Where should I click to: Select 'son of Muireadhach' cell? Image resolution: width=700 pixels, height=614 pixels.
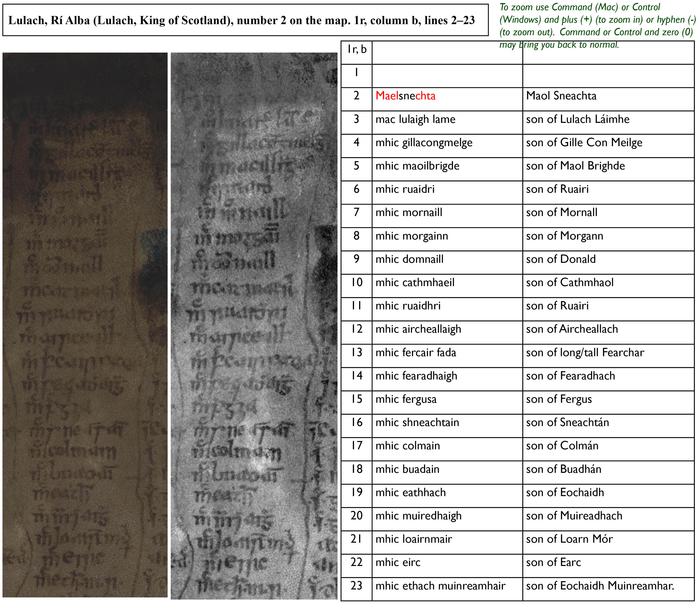(x=608, y=519)
